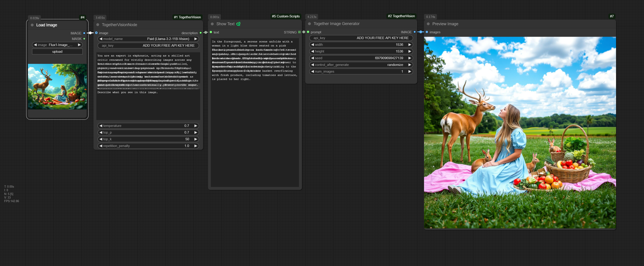Viewport: 644px width, 266px height.
Task: Click the vision node api_key field
Action: (148, 45)
